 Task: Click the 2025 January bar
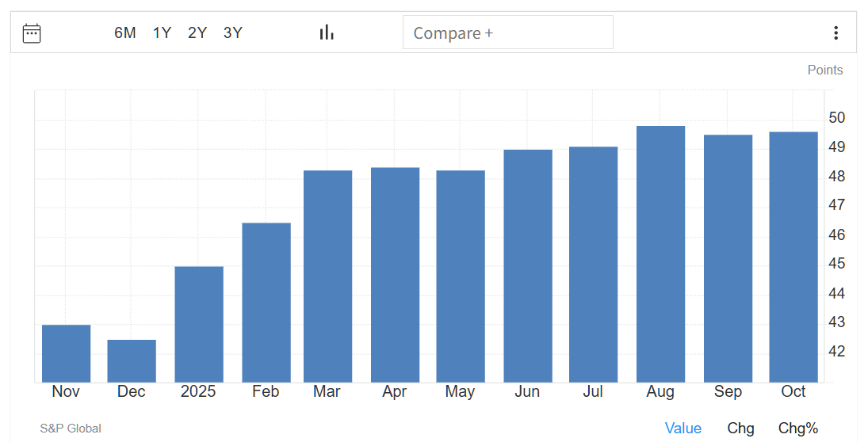[x=199, y=324]
